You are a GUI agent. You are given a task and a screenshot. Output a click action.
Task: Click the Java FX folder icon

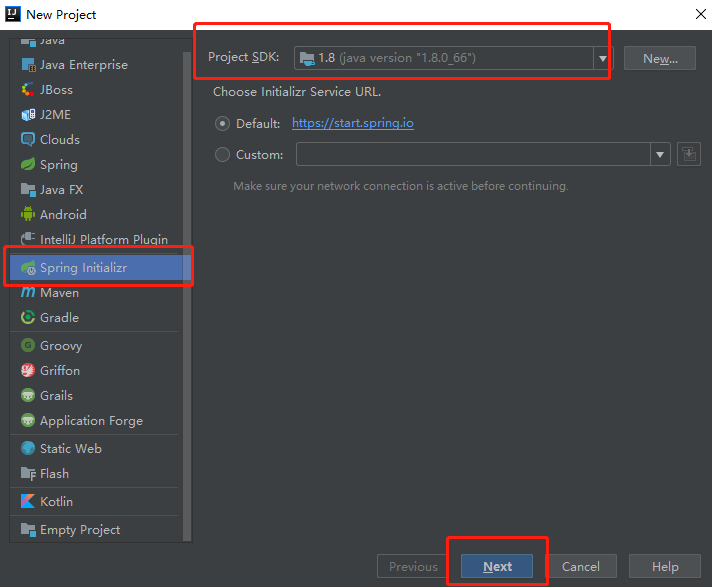[28, 189]
